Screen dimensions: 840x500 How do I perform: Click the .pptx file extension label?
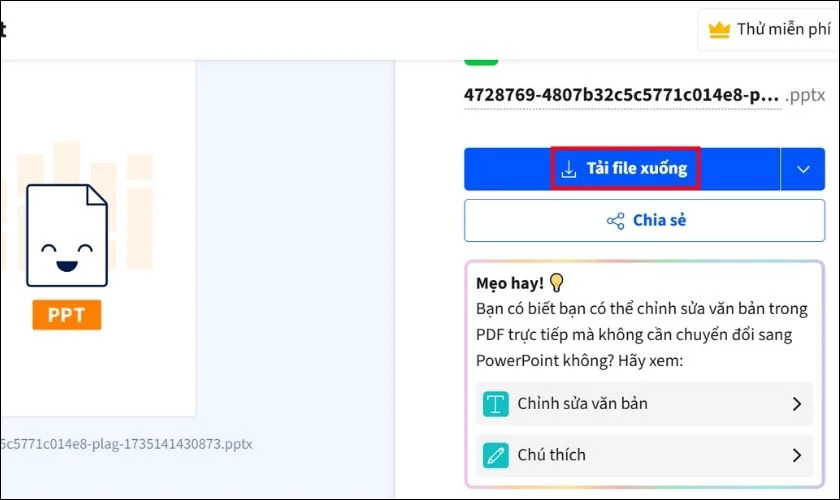point(807,96)
